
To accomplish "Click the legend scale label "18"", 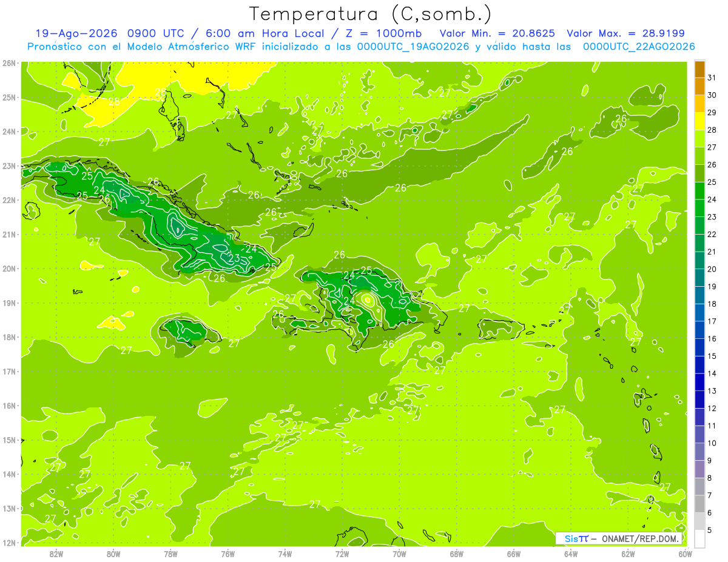I will tap(712, 304).
